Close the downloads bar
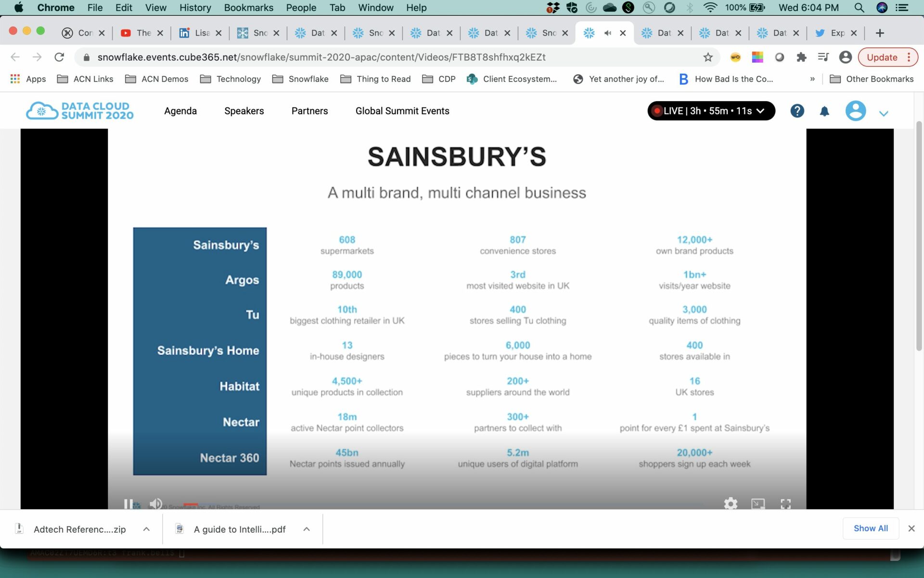This screenshot has width=924, height=578. pyautogui.click(x=911, y=528)
